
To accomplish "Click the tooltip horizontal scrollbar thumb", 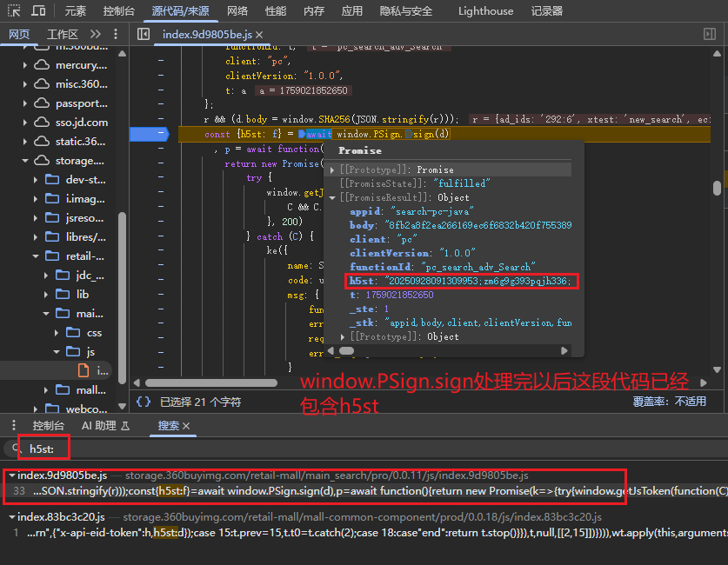I will coord(346,350).
